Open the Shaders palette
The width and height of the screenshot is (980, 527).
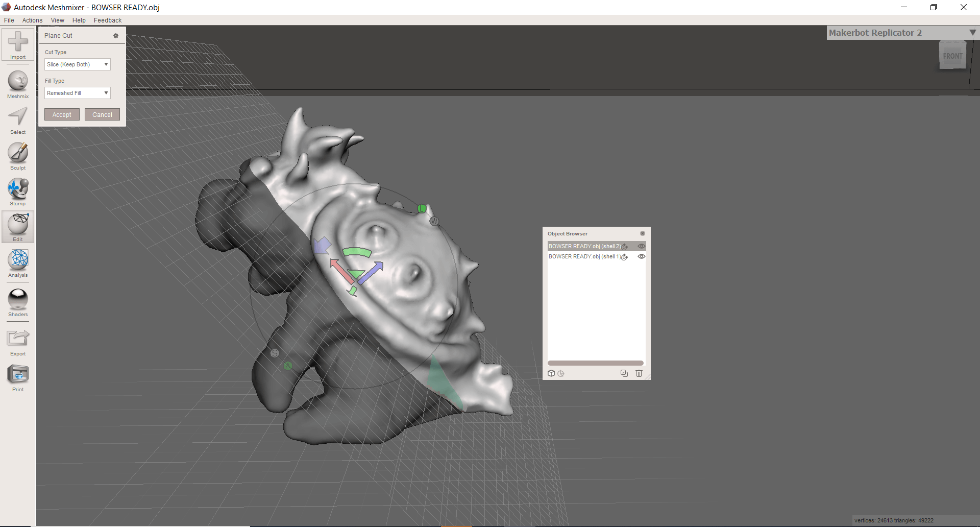(x=18, y=302)
